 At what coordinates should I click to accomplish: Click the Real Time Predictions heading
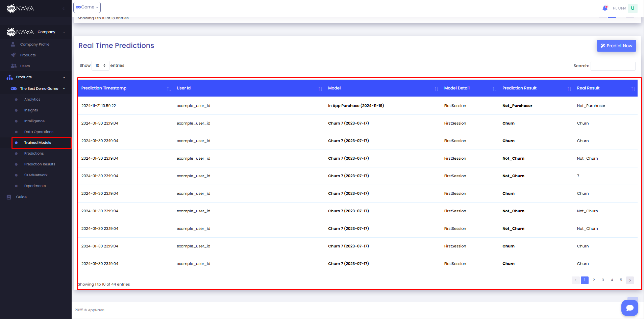tap(116, 46)
